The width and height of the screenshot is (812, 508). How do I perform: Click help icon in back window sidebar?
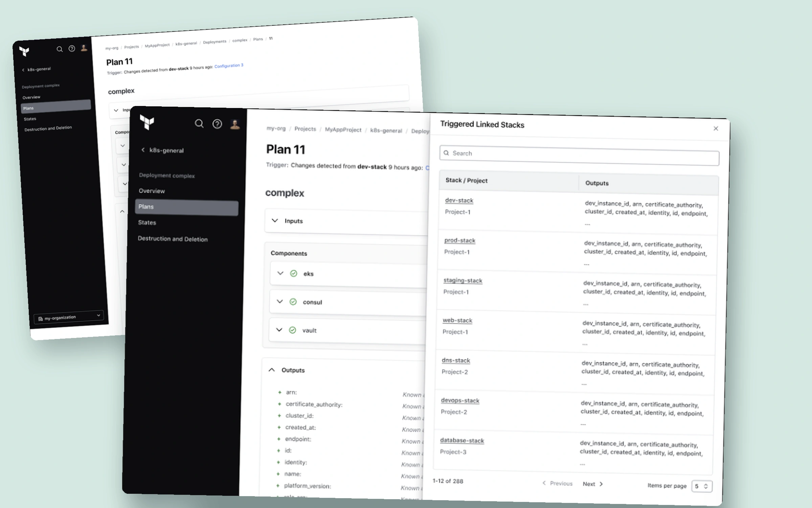(x=72, y=48)
